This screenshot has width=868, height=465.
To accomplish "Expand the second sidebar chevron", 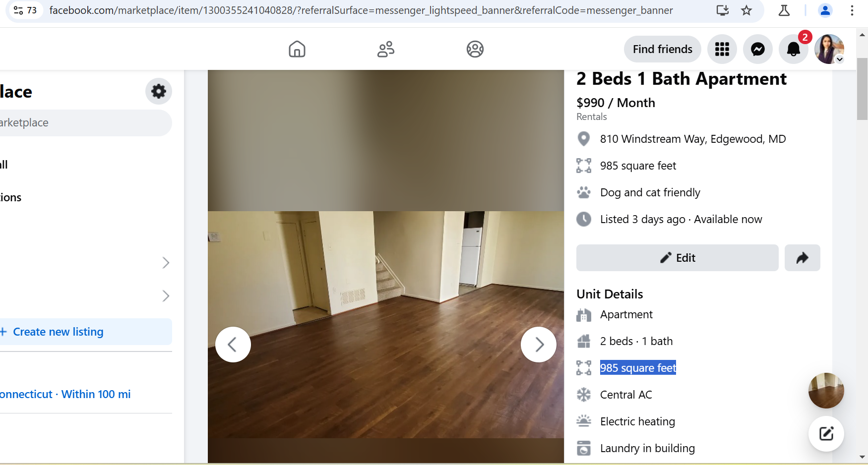I will pyautogui.click(x=166, y=296).
